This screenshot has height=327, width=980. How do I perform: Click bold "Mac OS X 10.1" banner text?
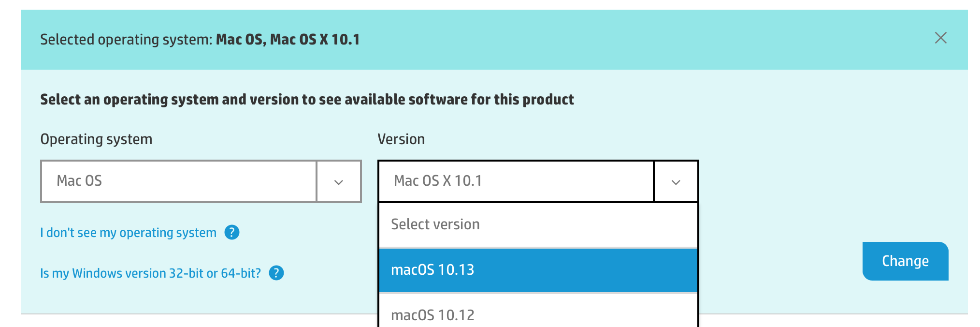tap(315, 40)
